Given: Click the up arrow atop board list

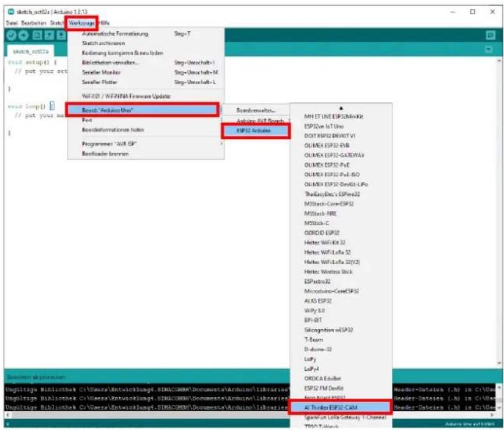Looking at the screenshot, I should 341,108.
